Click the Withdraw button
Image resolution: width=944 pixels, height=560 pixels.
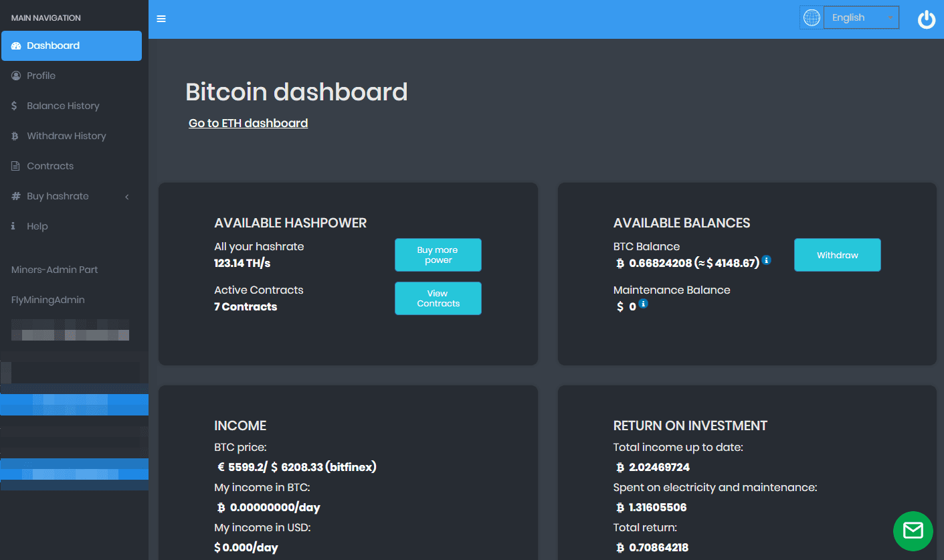(838, 255)
